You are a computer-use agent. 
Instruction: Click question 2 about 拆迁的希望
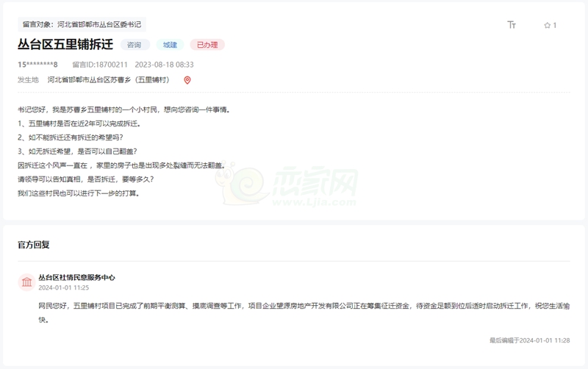pyautogui.click(x=70, y=137)
